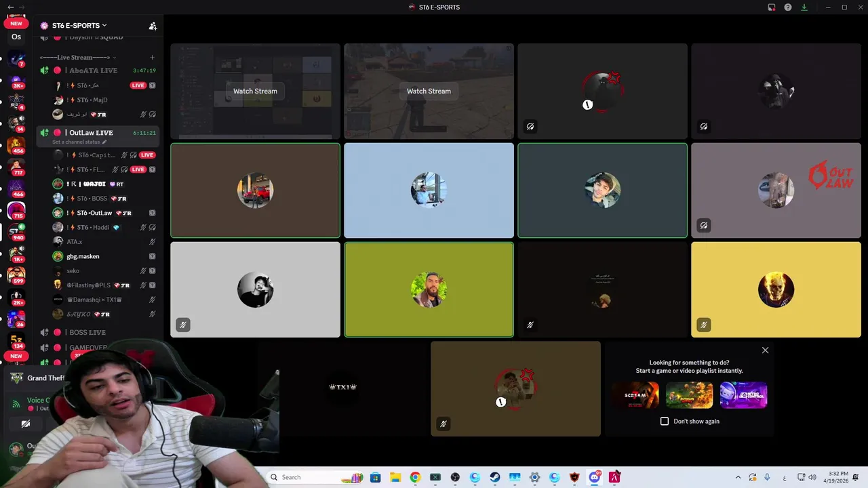The height and width of the screenshot is (488, 868).
Task: Select user ATA.x in channel list
Action: tap(74, 242)
